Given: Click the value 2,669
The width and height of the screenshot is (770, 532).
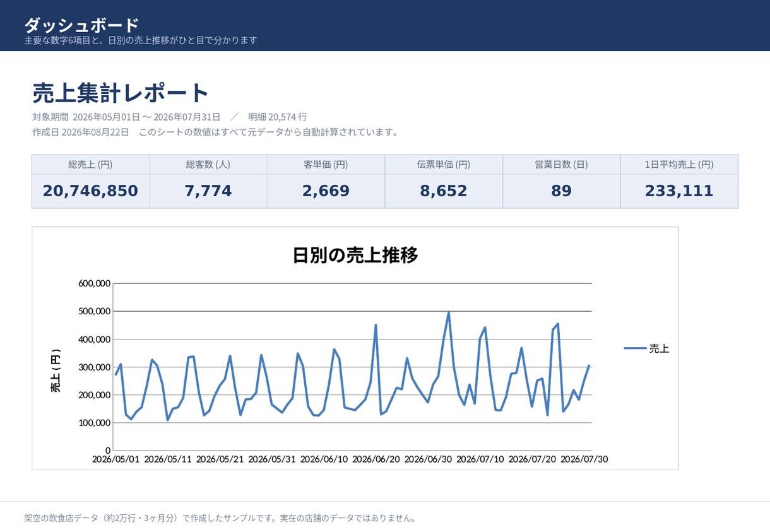Looking at the screenshot, I should click(x=326, y=191).
